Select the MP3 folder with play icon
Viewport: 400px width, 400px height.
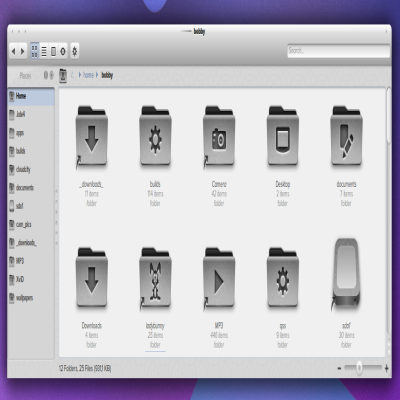point(219,278)
